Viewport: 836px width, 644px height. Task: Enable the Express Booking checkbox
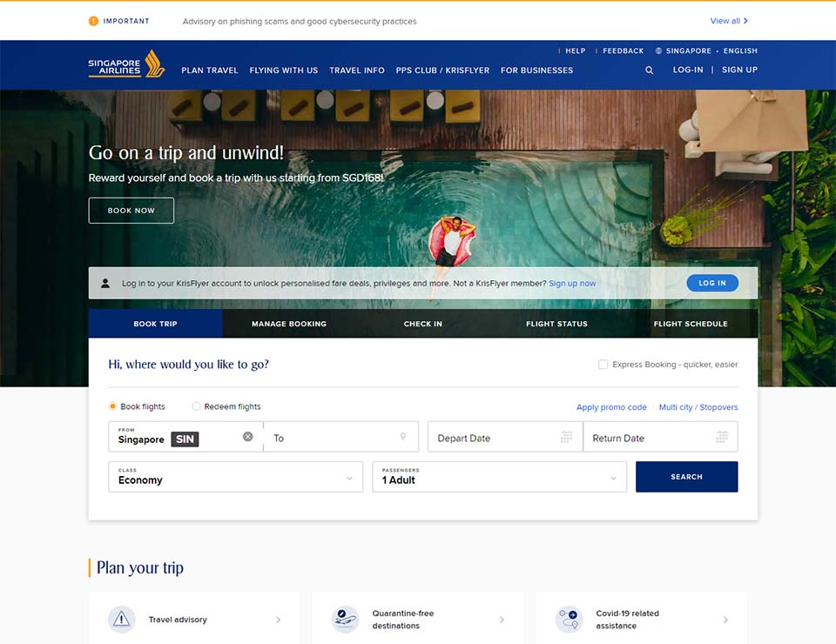[x=603, y=365]
